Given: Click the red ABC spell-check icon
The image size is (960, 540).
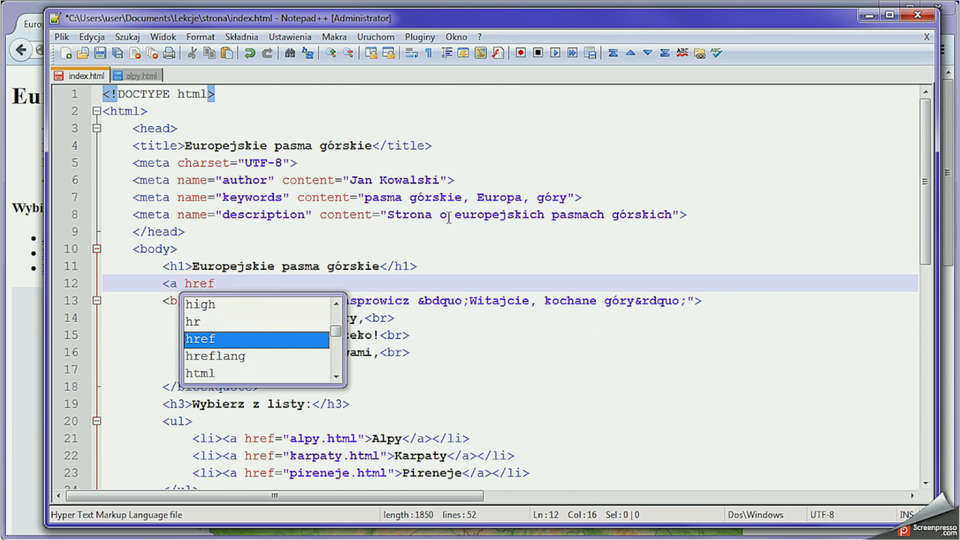Looking at the screenshot, I should 682,53.
